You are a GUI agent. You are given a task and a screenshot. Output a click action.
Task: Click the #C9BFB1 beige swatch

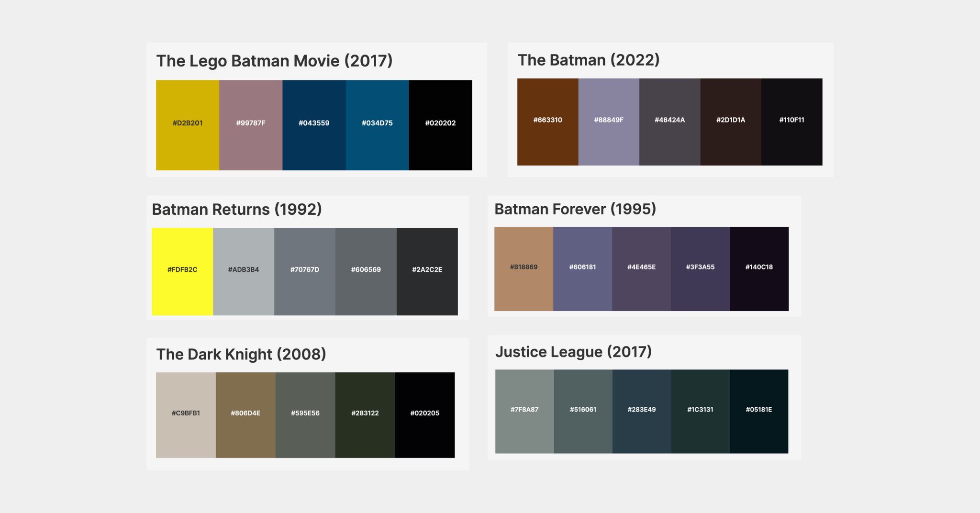pos(186,413)
